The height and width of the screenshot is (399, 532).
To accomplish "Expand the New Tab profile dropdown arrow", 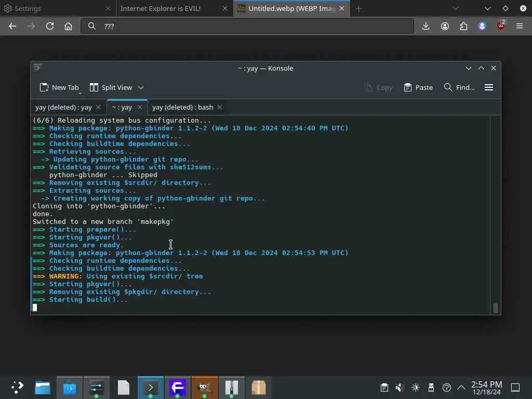I will [81, 92].
